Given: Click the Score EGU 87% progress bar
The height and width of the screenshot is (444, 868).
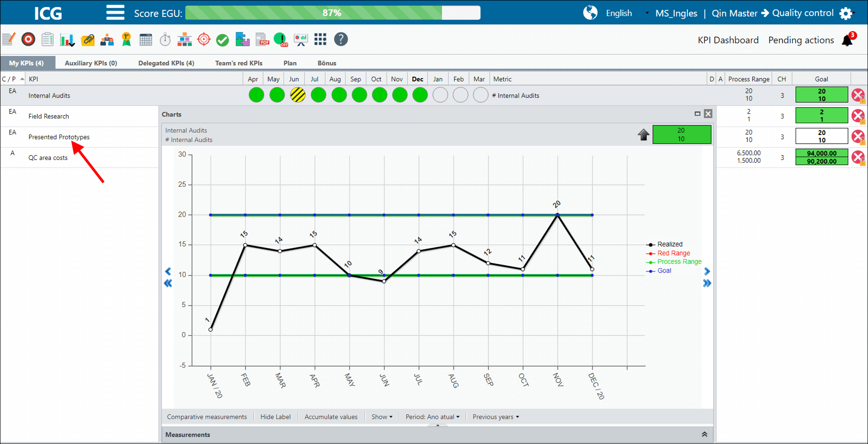Looking at the screenshot, I should [x=332, y=13].
